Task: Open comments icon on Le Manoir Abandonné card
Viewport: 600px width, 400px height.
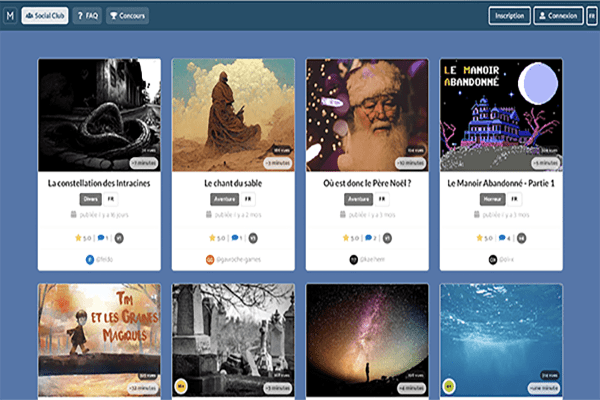Action: click(x=502, y=238)
